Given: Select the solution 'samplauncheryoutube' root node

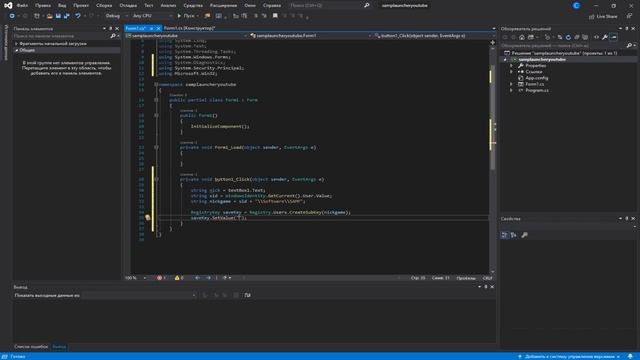Looking at the screenshot, I should [564, 53].
